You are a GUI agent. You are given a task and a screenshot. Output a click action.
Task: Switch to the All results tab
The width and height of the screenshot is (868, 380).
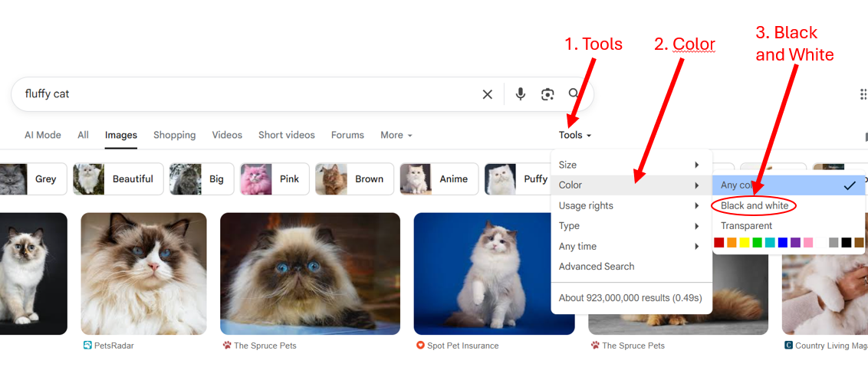pyautogui.click(x=83, y=135)
